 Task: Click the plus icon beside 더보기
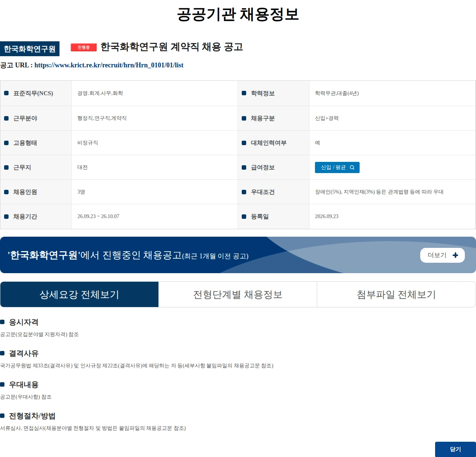[455, 255]
